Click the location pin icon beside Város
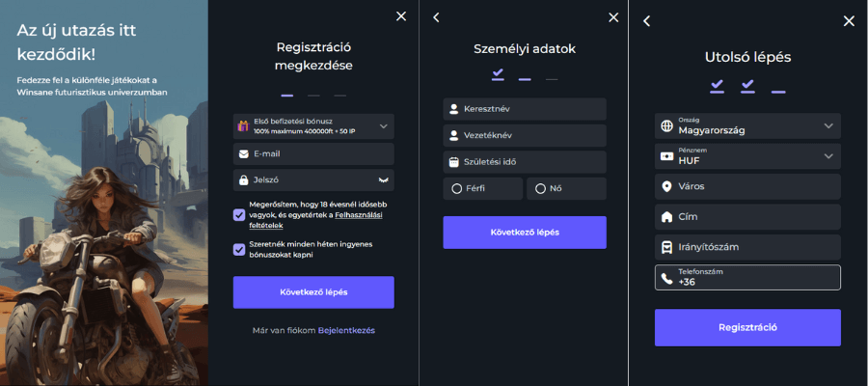The width and height of the screenshot is (868, 386). tap(665, 186)
